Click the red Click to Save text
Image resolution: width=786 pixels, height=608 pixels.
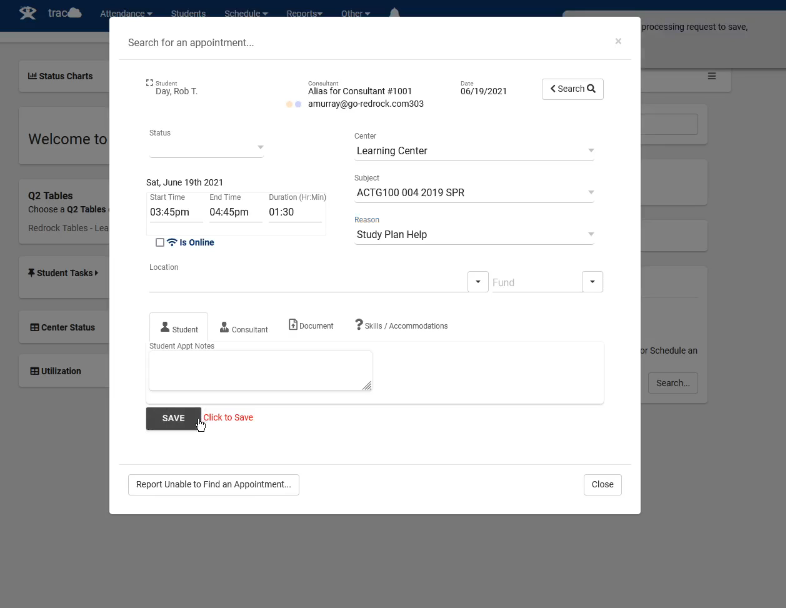pos(228,418)
